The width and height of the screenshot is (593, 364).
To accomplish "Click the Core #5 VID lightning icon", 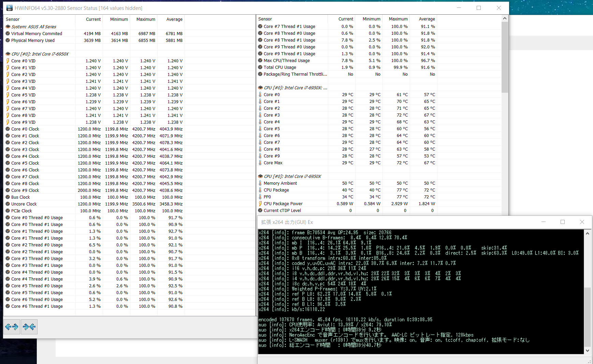I will 8,95.
